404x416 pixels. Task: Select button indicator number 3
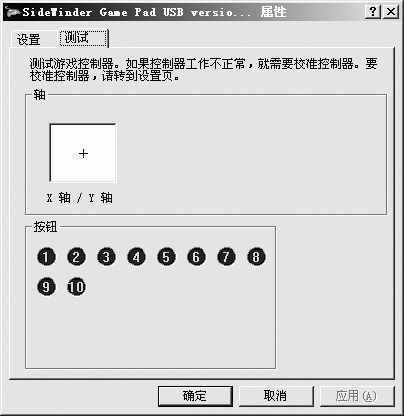tap(106, 257)
